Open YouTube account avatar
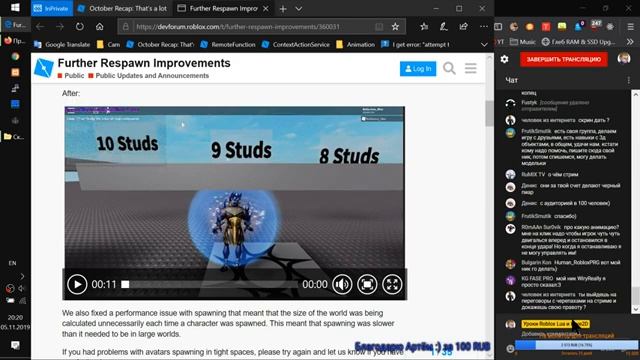Viewport: 640px width, 360px height. point(624,59)
